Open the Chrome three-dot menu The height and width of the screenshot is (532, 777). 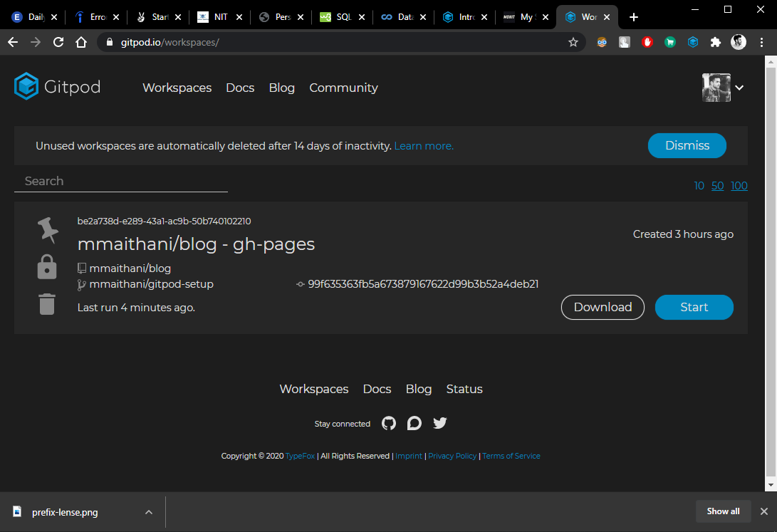click(761, 42)
